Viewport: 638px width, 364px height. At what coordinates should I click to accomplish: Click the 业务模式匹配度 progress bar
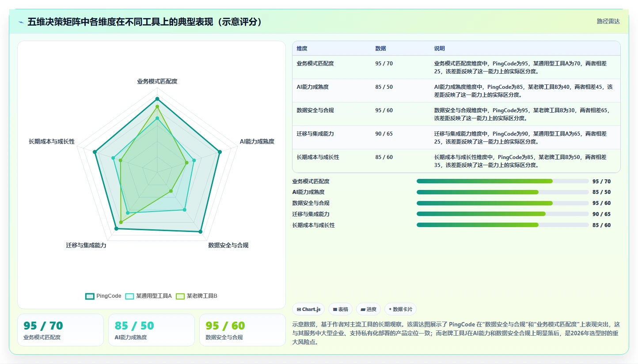[x=502, y=181]
